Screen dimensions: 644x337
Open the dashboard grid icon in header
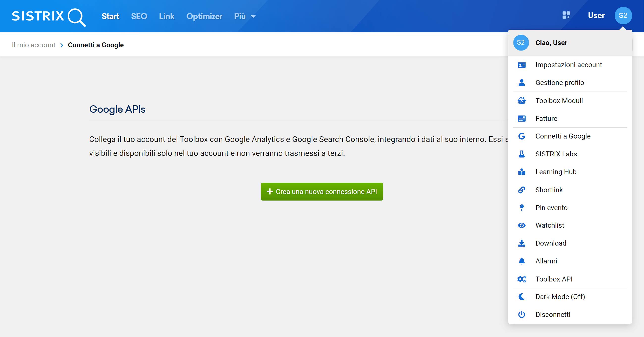click(x=566, y=15)
